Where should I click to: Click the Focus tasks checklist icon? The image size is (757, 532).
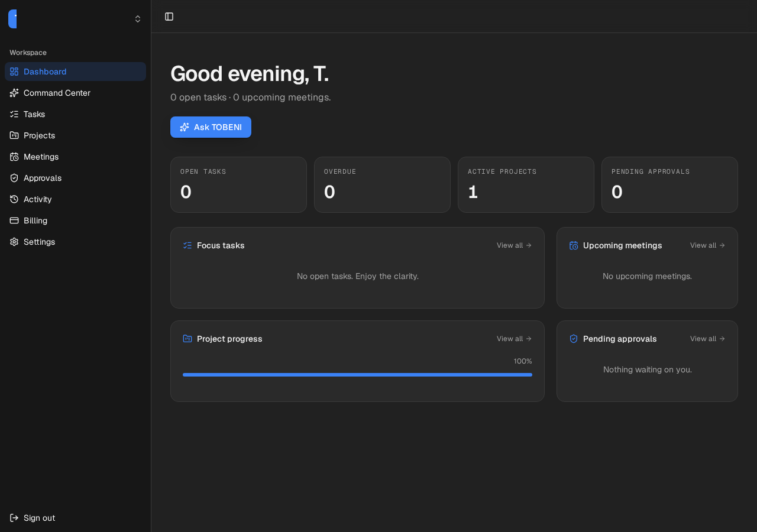point(187,245)
